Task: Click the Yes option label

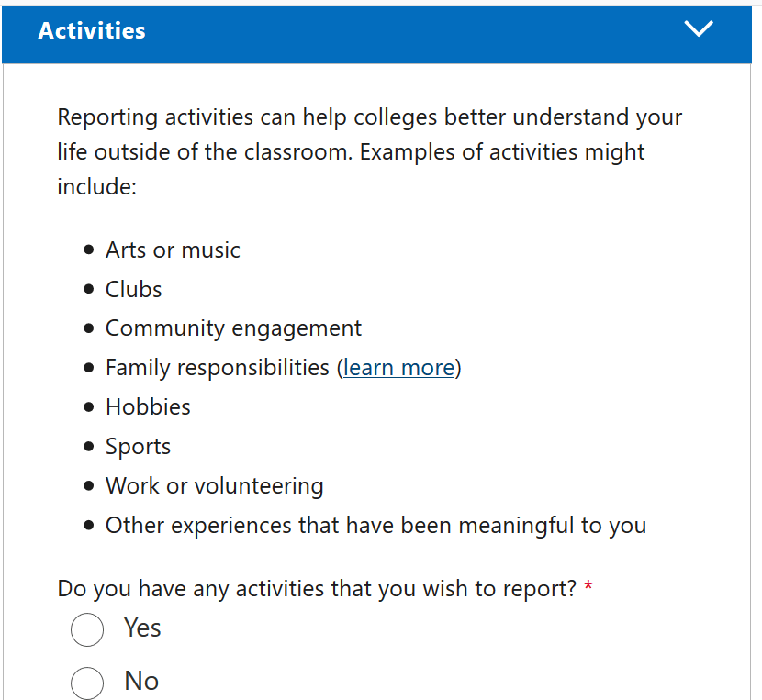Action: pyautogui.click(x=142, y=628)
